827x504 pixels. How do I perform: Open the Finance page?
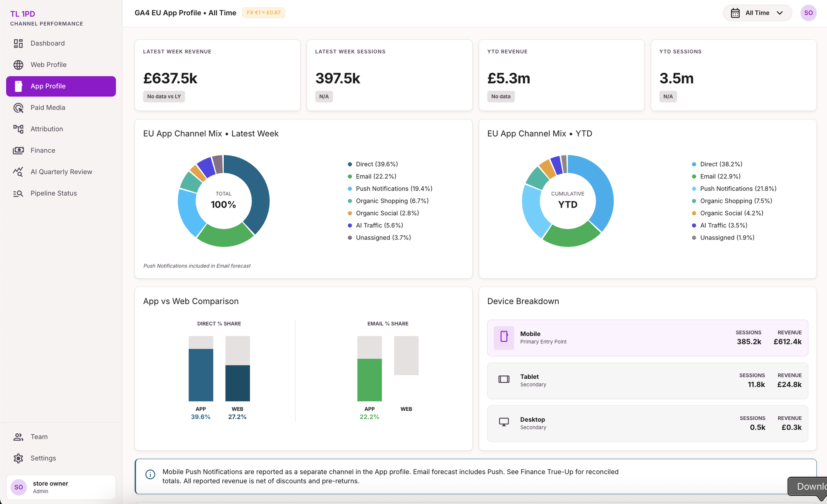(x=61, y=150)
